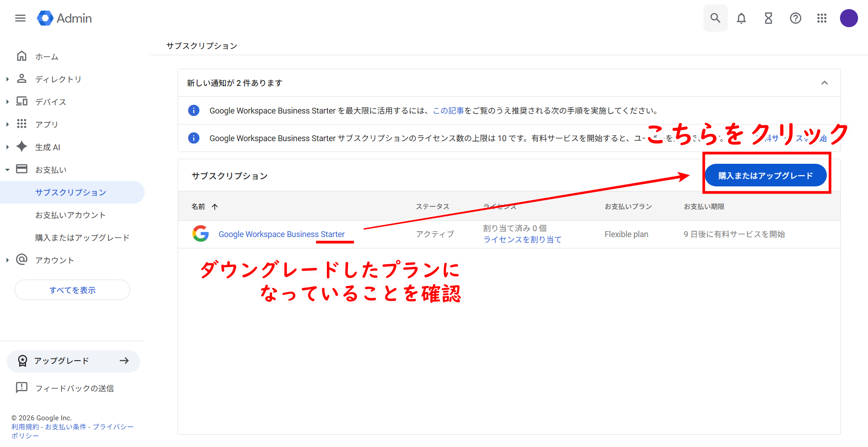Click the search magnifier icon
Image resolution: width=868 pixels, height=447 pixels.
(715, 18)
